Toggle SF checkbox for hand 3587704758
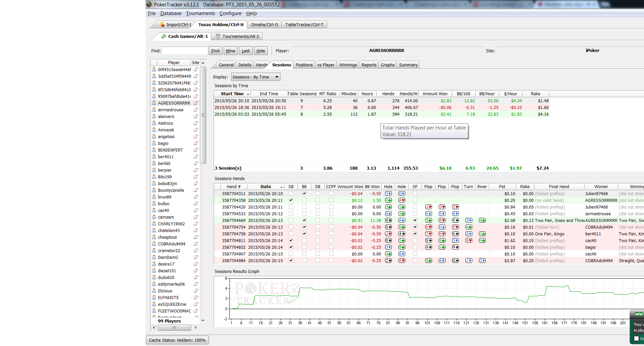This screenshot has height=346, width=644. [x=415, y=234]
